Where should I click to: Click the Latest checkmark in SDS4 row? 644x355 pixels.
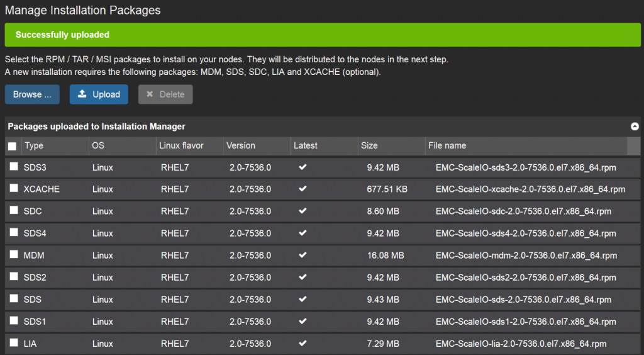pos(303,233)
